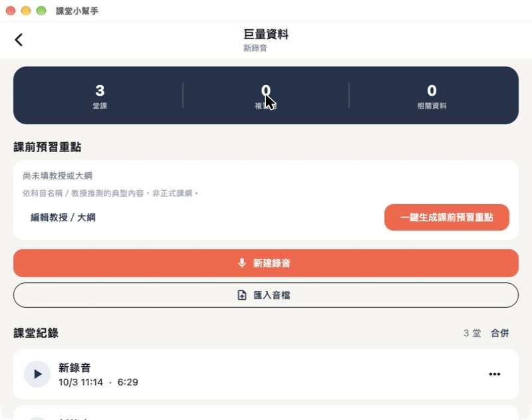Click the 課前預習重點 section heading
Viewport: 532px width, 420px height.
point(47,147)
